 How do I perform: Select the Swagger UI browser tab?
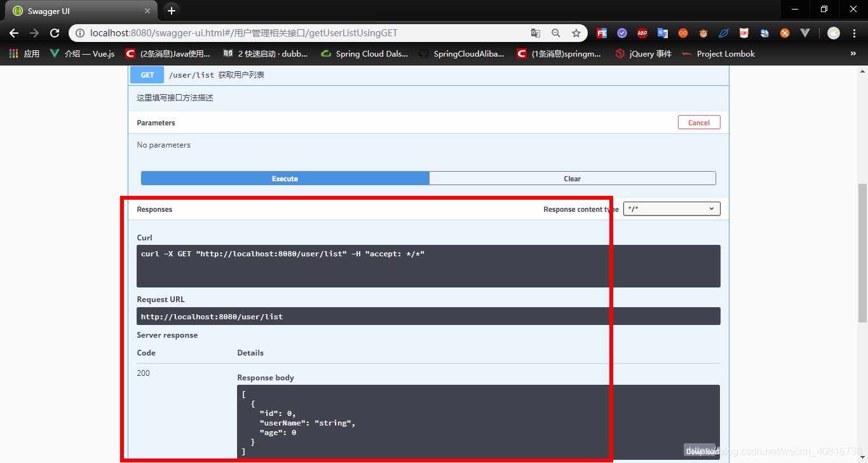[81, 11]
